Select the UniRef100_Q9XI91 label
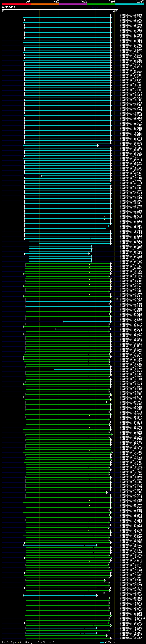 pyautogui.click(x=131, y=27)
